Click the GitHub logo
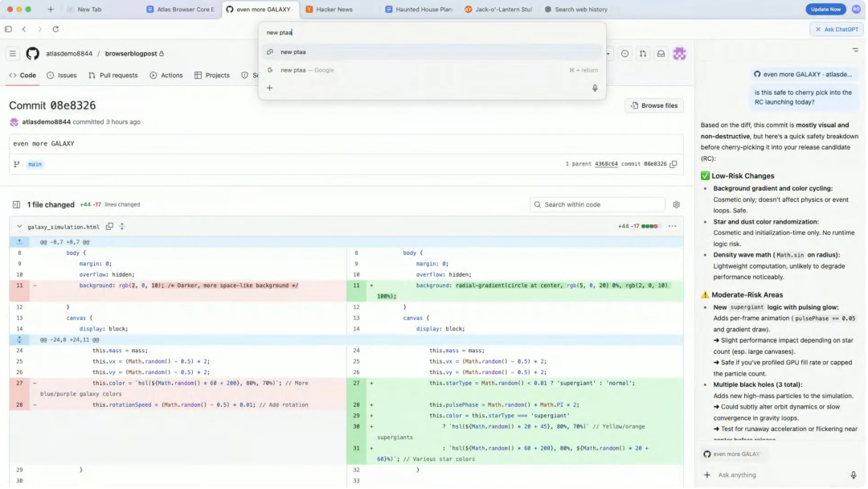 click(31, 53)
